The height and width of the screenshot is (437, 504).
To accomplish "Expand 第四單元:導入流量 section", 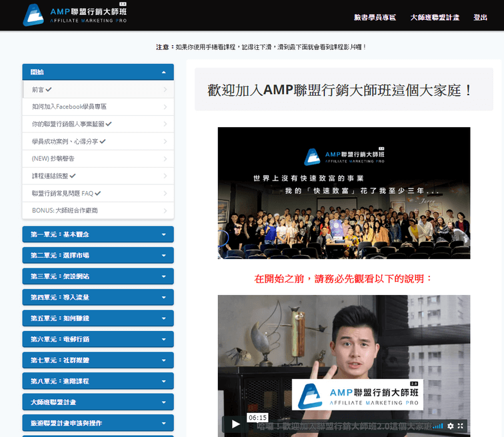I will pos(98,297).
